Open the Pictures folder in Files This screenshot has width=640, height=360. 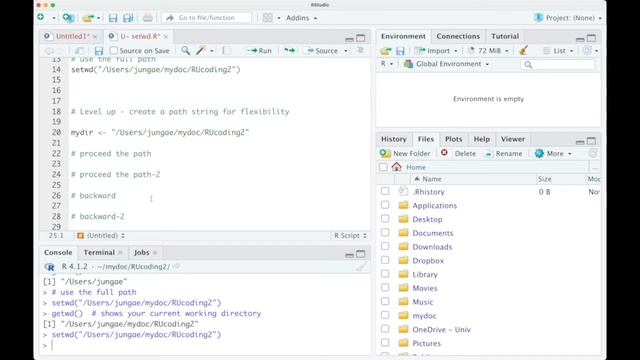click(x=427, y=343)
